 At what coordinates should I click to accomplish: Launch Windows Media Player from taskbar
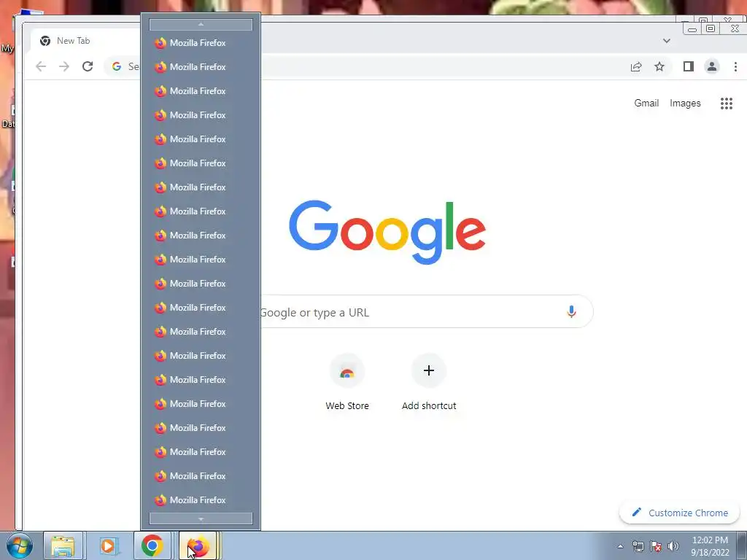click(108, 545)
